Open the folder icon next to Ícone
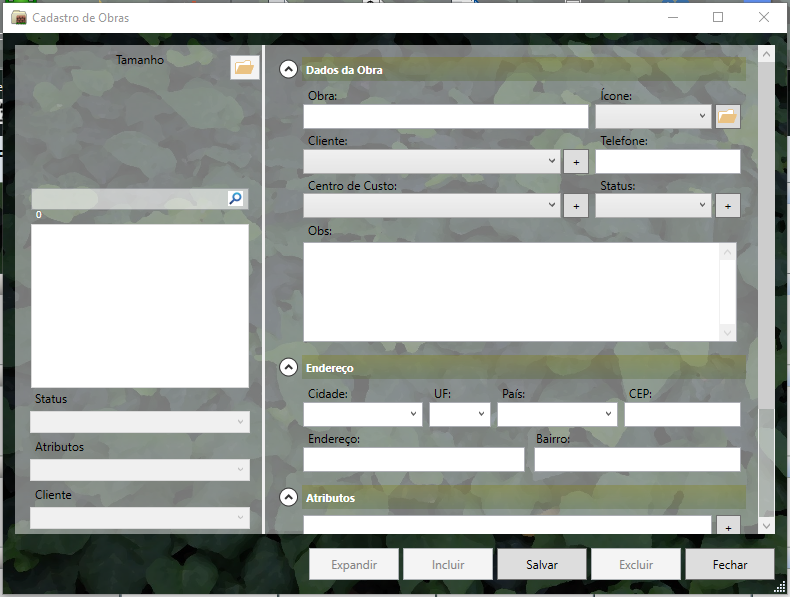The width and height of the screenshot is (790, 597). 728,117
